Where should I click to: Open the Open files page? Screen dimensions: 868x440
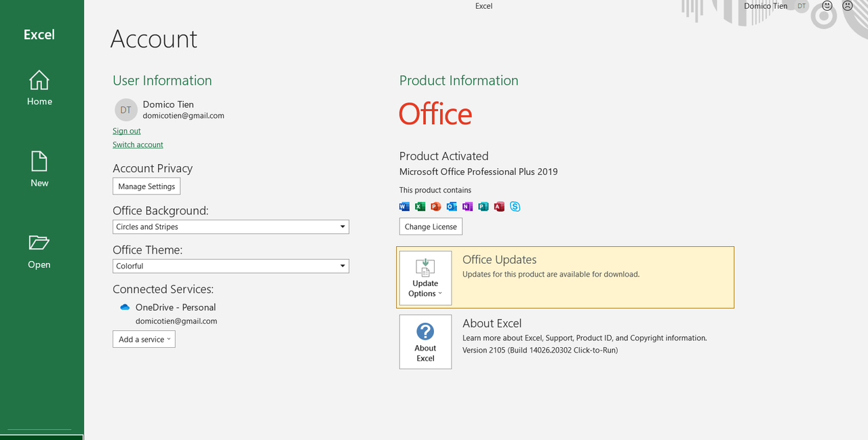point(39,252)
